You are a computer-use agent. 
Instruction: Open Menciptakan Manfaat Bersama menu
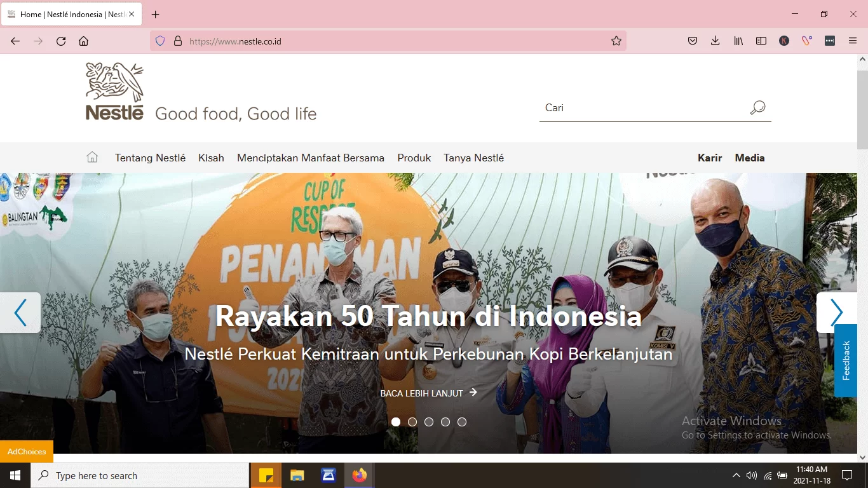[x=311, y=158]
